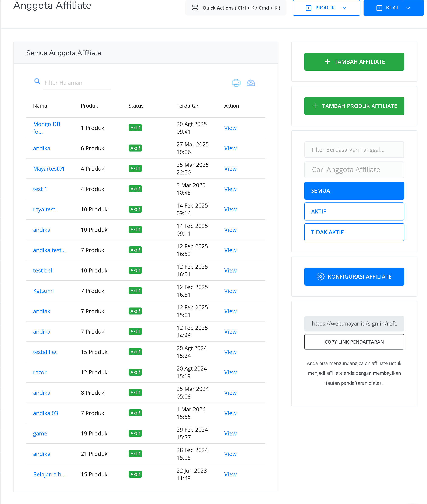Viewport: 427px width, 504px height.
Task: Click 1 Mar 2024 15:55 date cell
Action: coord(191,413)
